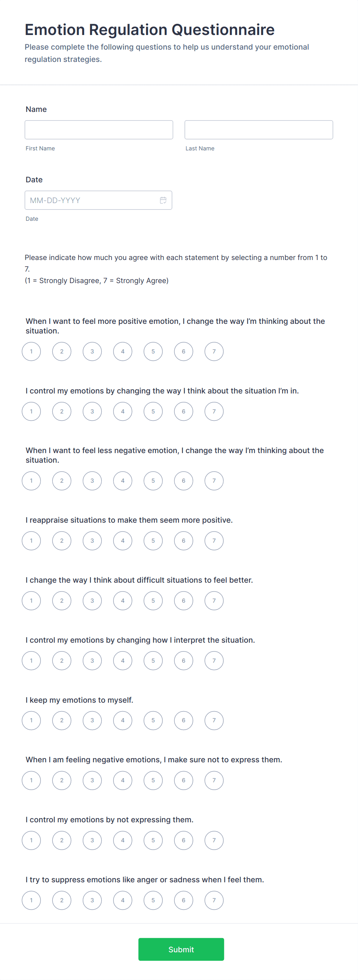Select 3 for changing thinking about difficult situations
Screen dimensions: 358x980
pos(92,600)
